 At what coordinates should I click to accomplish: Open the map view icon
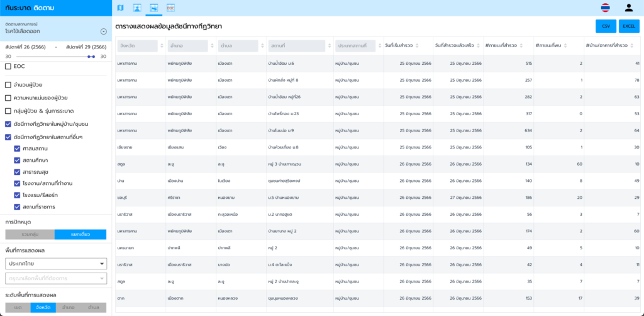click(x=121, y=8)
